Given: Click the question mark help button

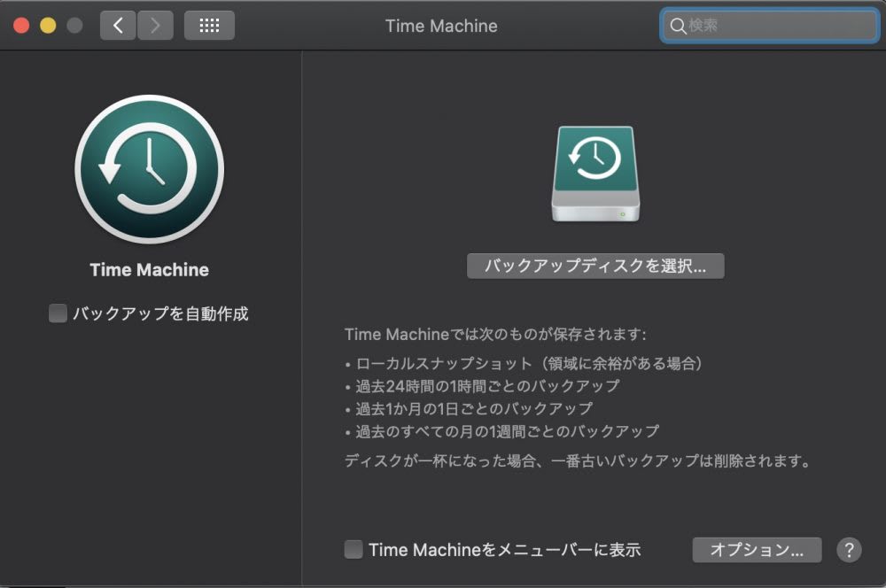Looking at the screenshot, I should (848, 550).
